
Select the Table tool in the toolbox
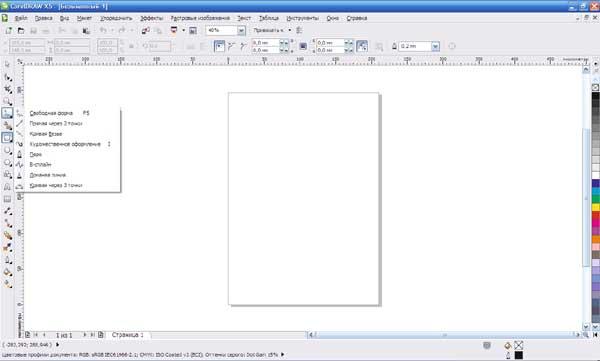[x=7, y=199]
